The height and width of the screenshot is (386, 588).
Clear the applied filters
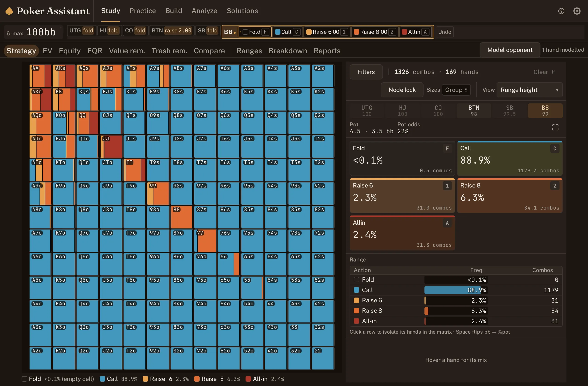[544, 72]
